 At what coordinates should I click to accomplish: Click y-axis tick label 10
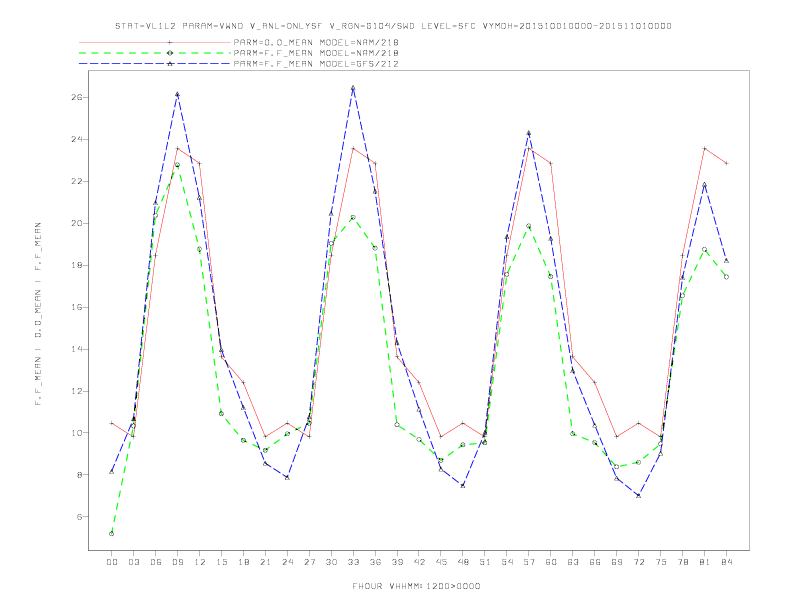click(x=76, y=433)
